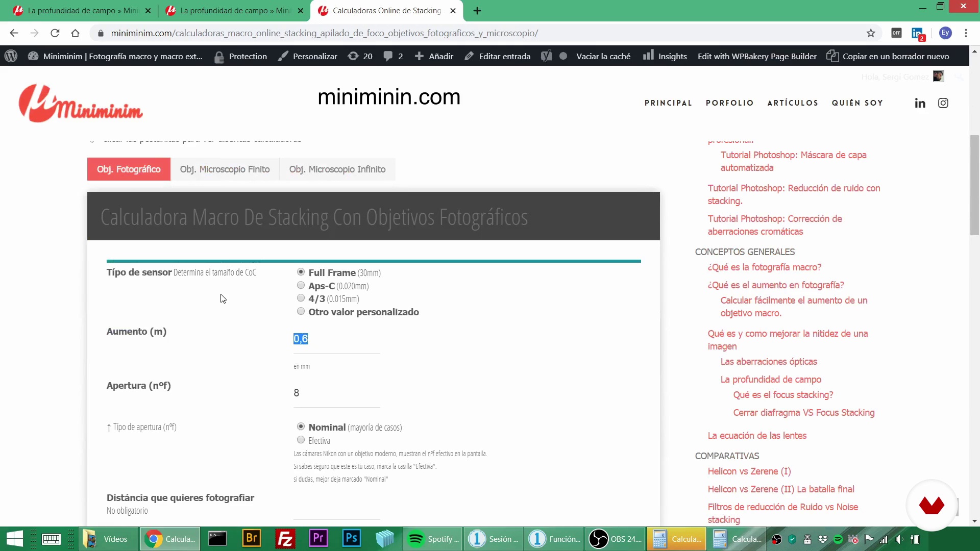Open the LinkedIn Chrome extension with badge

pyautogui.click(x=918, y=34)
